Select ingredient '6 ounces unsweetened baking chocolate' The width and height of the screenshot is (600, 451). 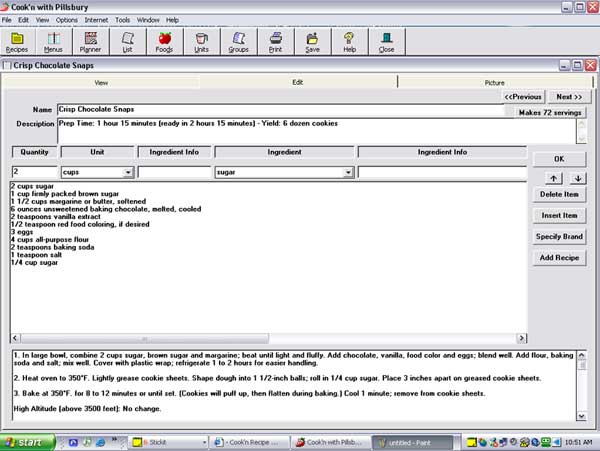tap(106, 209)
